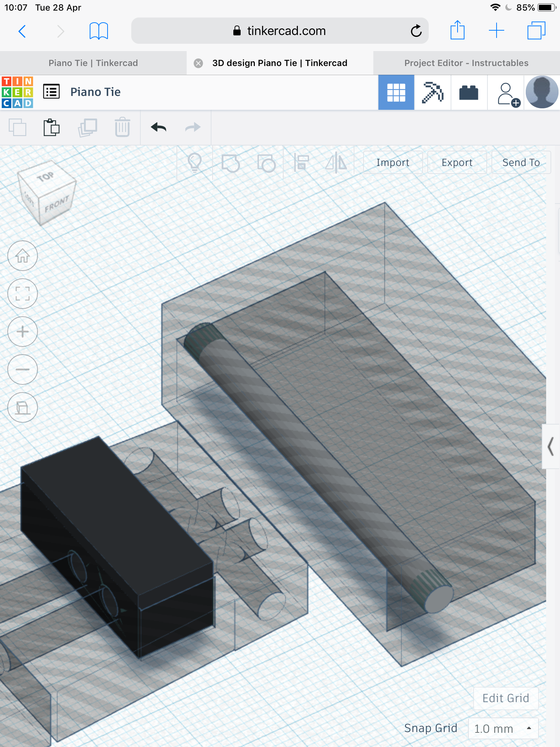The width and height of the screenshot is (560, 747).
Task: Add a new Safari tab
Action: coord(496,30)
